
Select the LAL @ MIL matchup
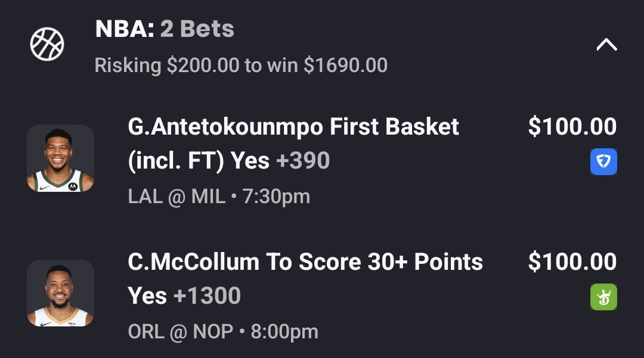[177, 197]
